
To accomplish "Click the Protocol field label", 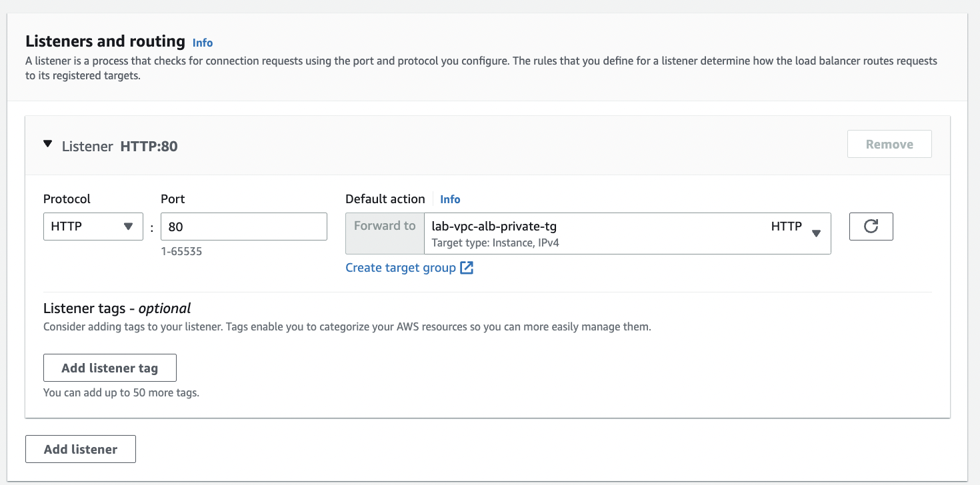I will pyautogui.click(x=67, y=199).
